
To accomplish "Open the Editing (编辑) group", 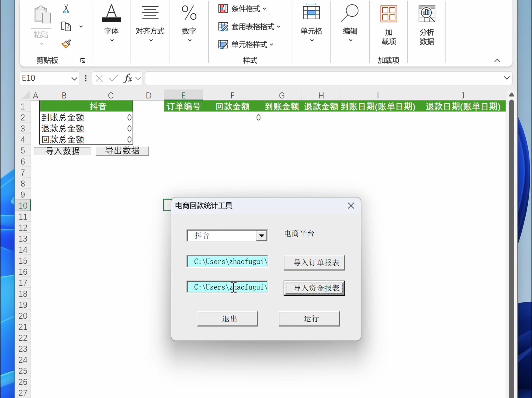I will pos(350,23).
